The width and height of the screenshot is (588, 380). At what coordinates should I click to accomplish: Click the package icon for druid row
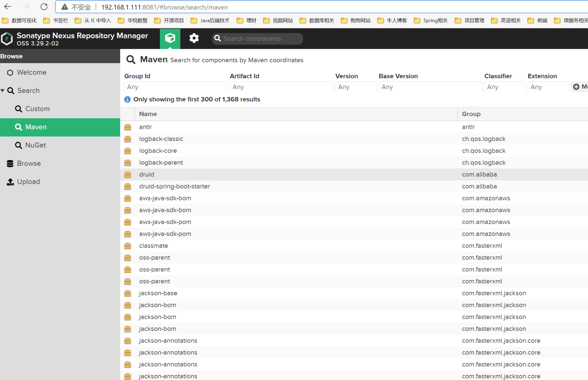[x=128, y=175]
